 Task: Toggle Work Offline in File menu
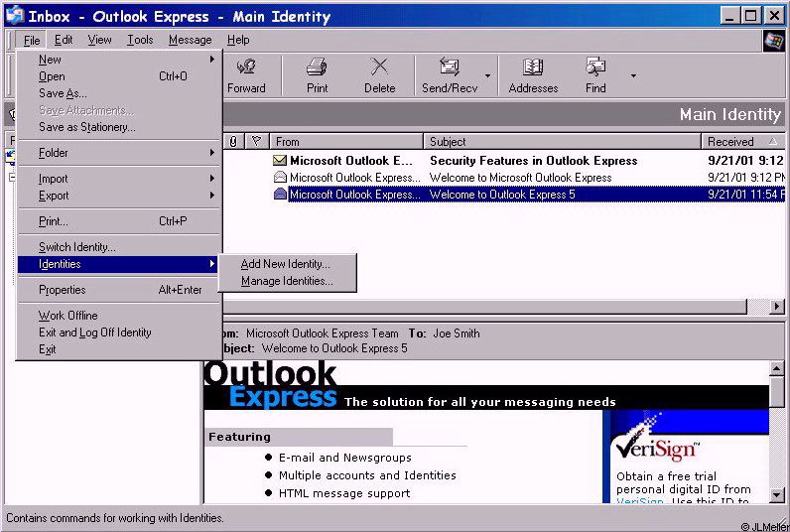pyautogui.click(x=118, y=316)
